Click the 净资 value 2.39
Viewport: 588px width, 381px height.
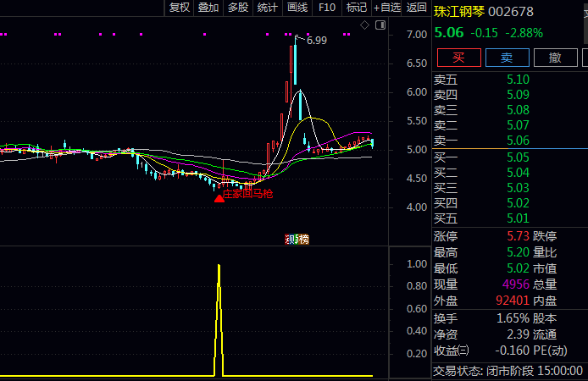point(518,334)
